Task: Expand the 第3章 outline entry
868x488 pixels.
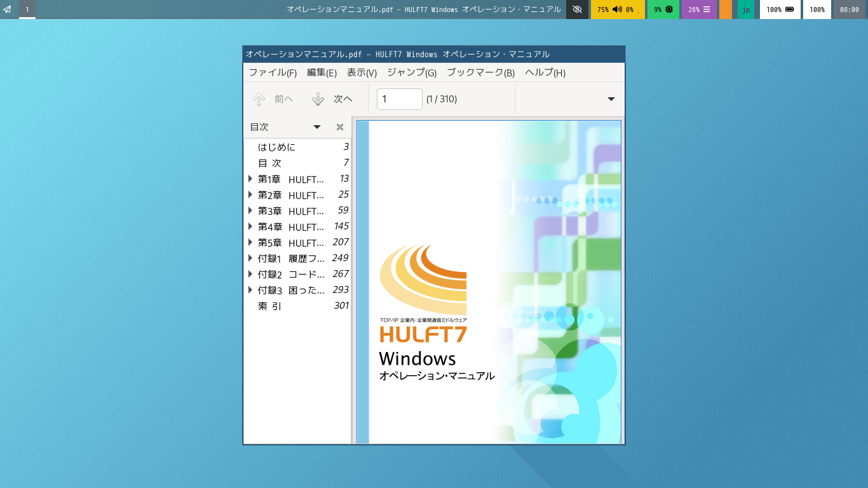Action: pos(250,210)
